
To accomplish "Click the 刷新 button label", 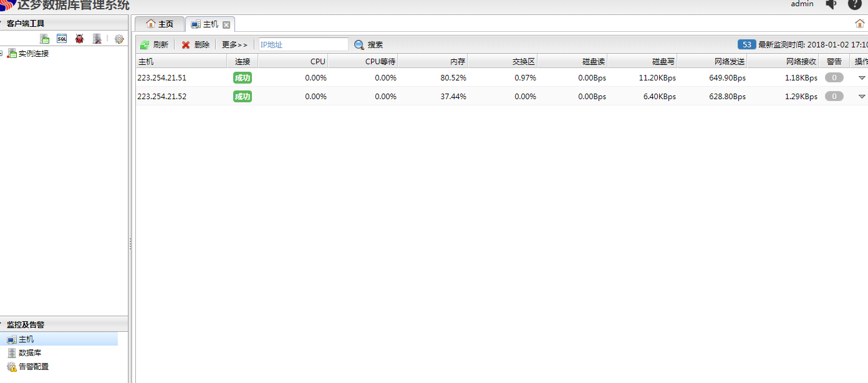I will [x=161, y=45].
